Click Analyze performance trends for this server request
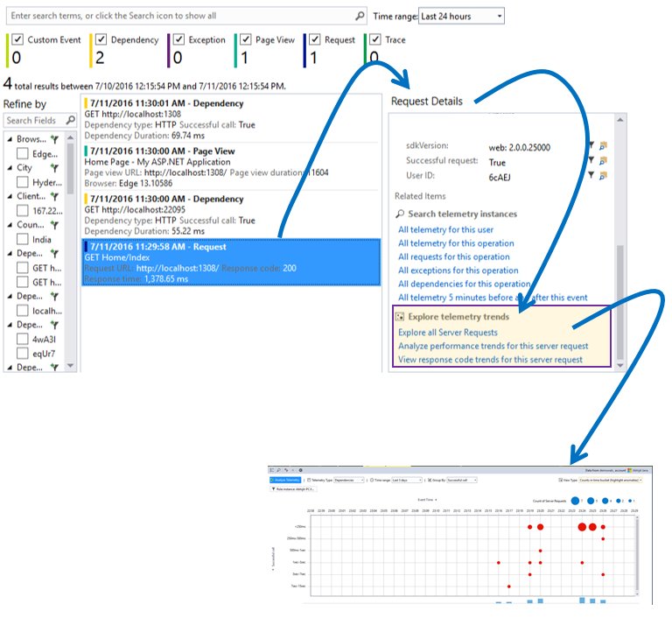Viewport: 672px width, 618px height. [x=493, y=346]
